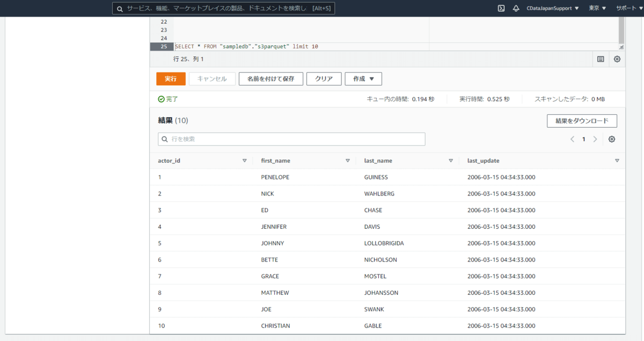Open the query editor settings gear

click(x=617, y=59)
